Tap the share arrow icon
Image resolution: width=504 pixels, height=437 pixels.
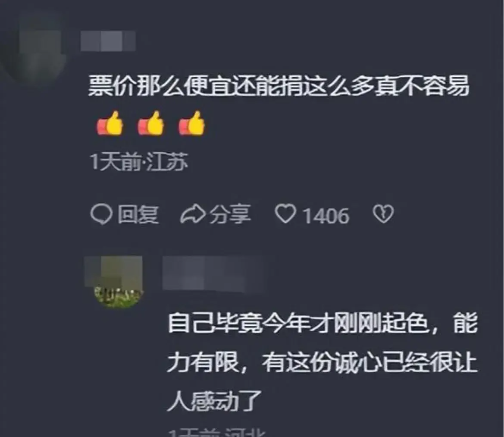click(x=193, y=214)
